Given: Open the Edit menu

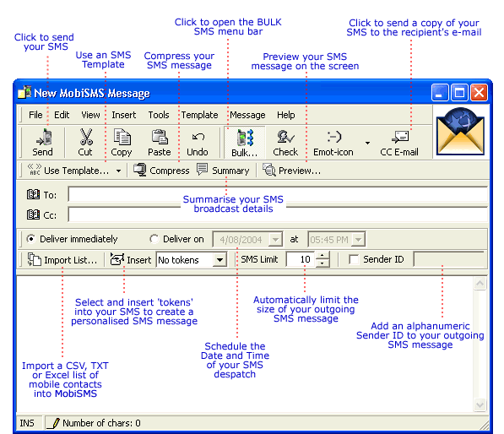Looking at the screenshot, I should [x=62, y=115].
